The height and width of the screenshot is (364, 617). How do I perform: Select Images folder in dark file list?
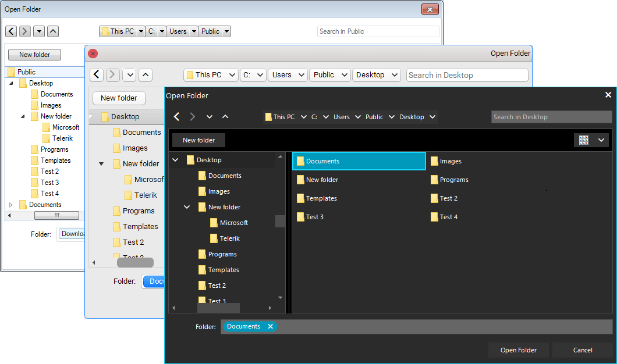point(446,161)
